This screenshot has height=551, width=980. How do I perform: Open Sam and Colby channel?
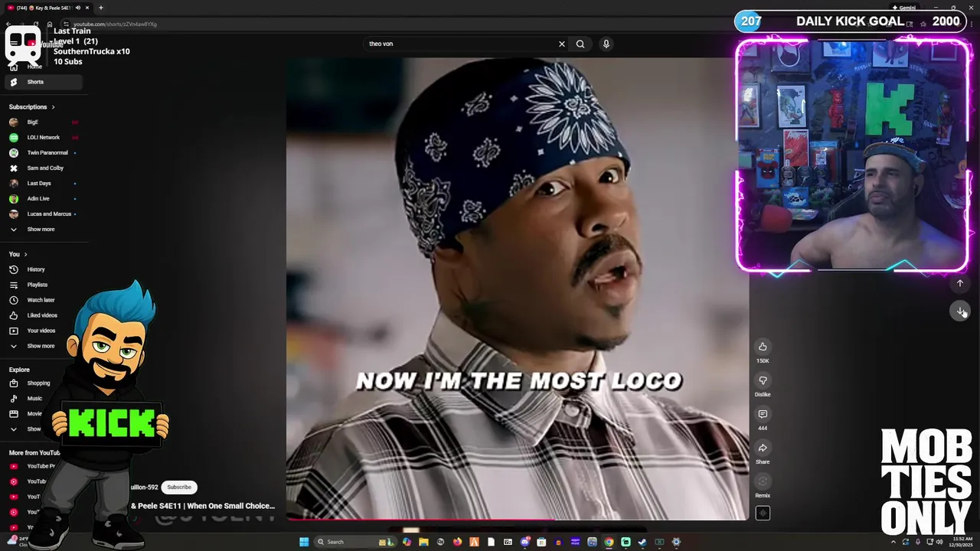click(x=44, y=168)
